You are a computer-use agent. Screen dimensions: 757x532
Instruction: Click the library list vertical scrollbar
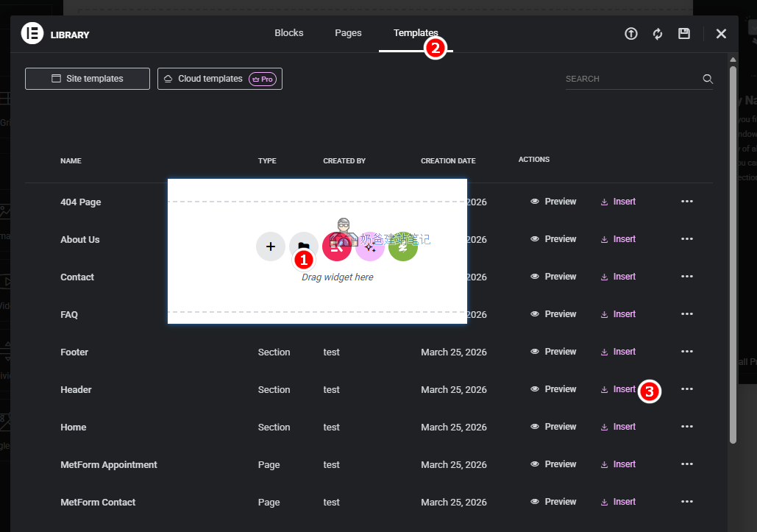click(733, 250)
